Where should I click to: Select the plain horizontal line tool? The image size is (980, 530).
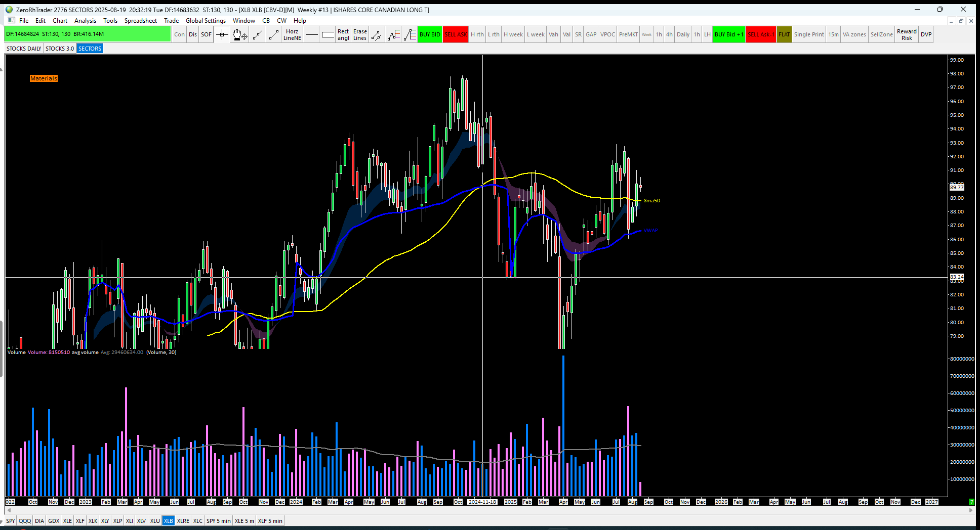(312, 34)
